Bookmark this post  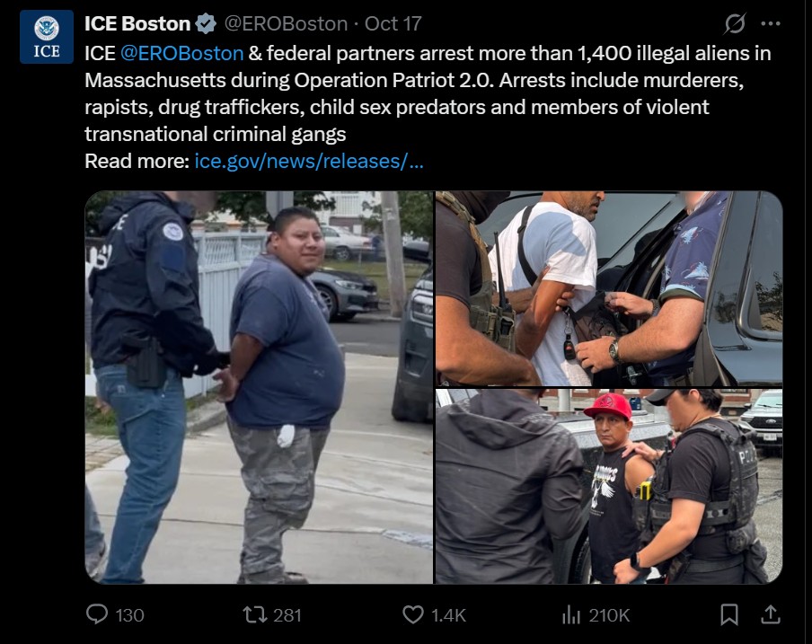(729, 614)
